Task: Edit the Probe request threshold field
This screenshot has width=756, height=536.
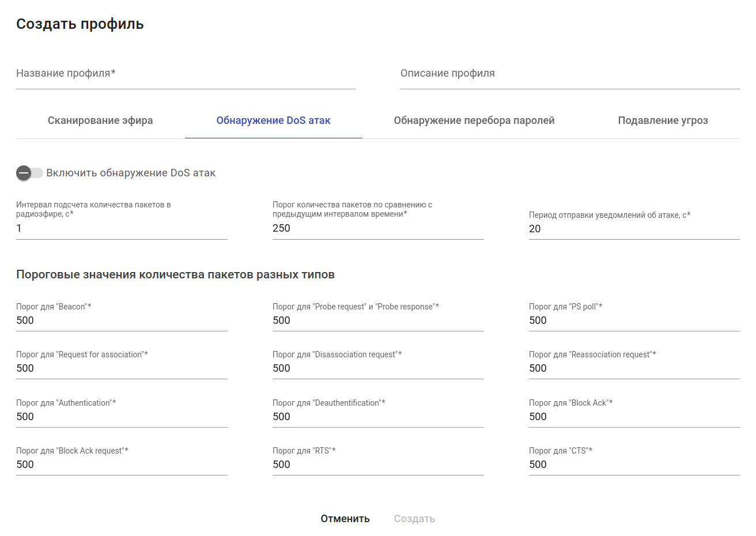Action: [378, 320]
